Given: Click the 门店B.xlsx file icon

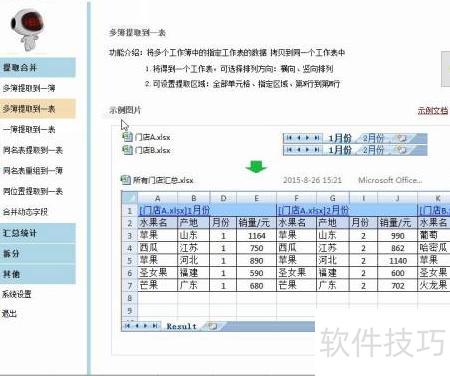Looking at the screenshot, I should [x=127, y=150].
